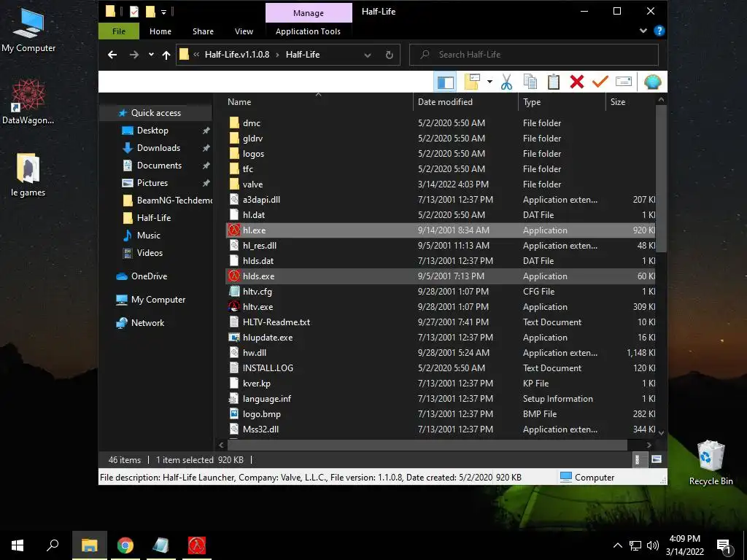Viewport: 747px width, 560px height.
Task: Switch to large icons view in status bar
Action: (x=657, y=459)
